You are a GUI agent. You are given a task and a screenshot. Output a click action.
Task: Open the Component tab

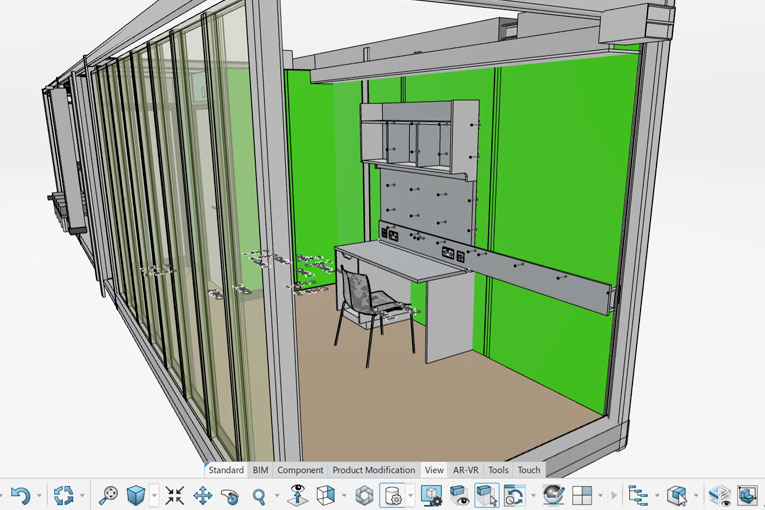pyautogui.click(x=300, y=470)
